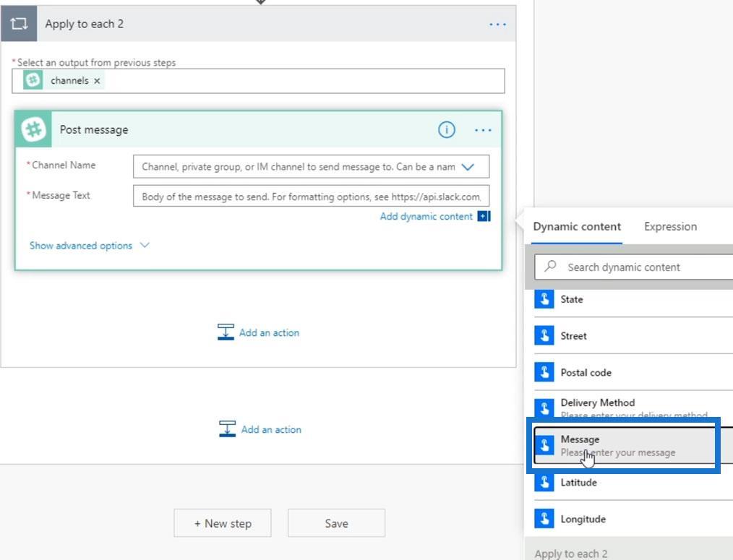This screenshot has width=733, height=560.
Task: Click the channels token label
Action: 69,80
